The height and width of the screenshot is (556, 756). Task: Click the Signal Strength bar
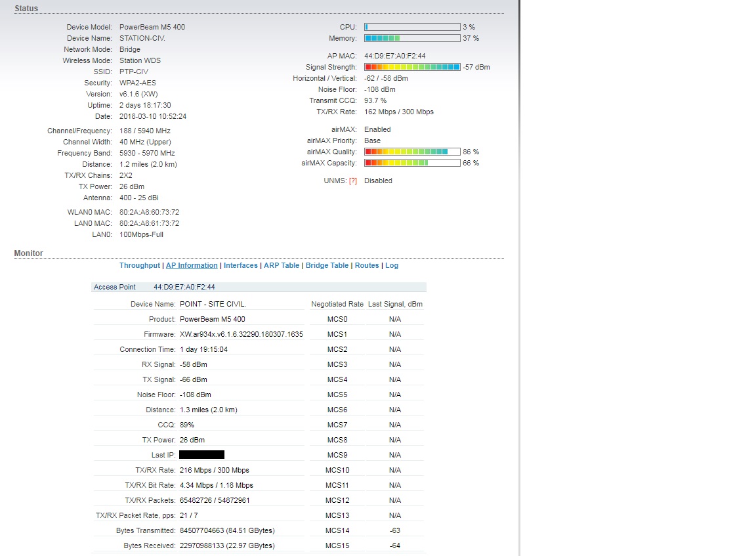tap(412, 67)
